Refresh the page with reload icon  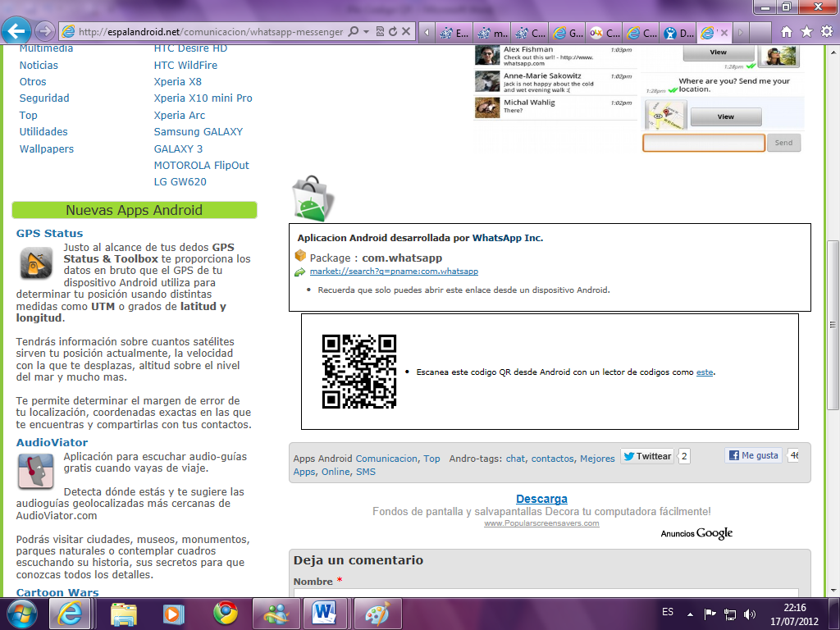coord(394,32)
